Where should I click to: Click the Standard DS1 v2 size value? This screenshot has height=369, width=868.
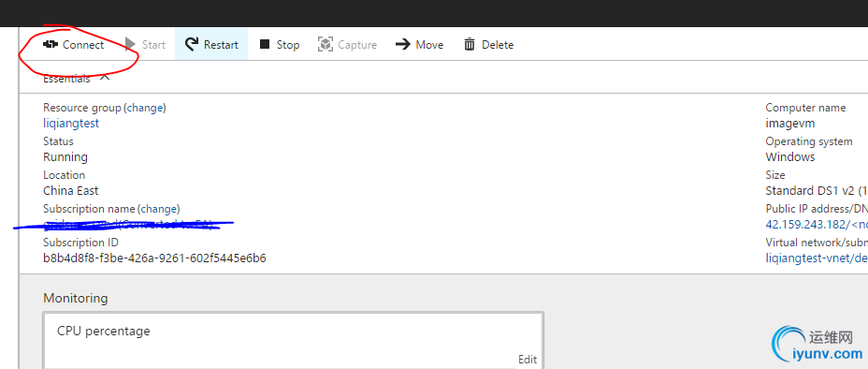(816, 191)
